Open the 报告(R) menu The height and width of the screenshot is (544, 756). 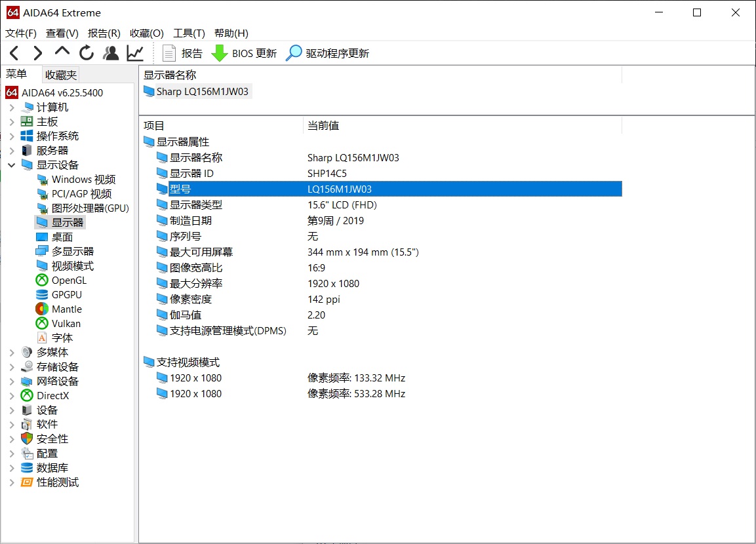click(x=104, y=33)
